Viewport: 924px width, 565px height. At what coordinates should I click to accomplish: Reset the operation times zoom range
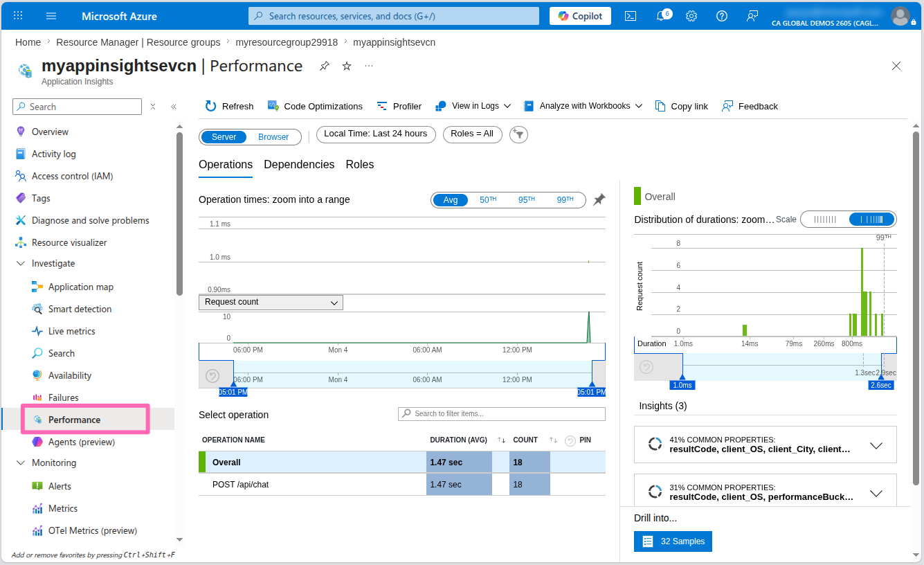pos(212,376)
